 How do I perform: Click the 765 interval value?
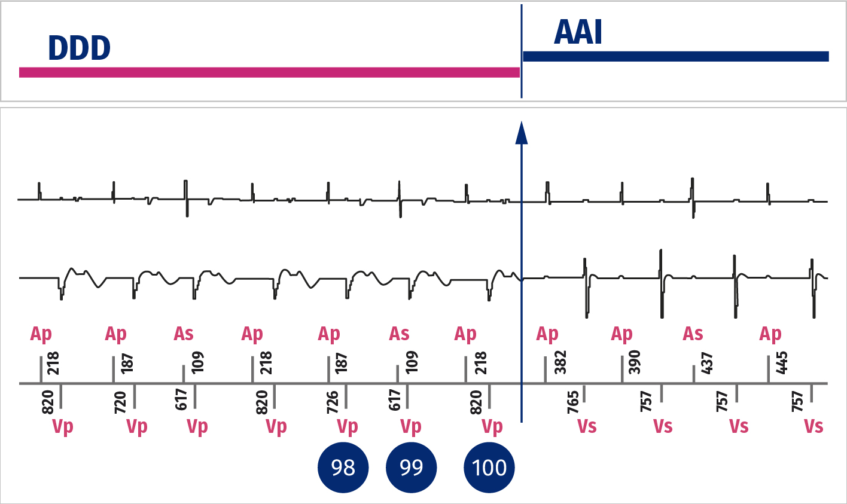tap(574, 402)
